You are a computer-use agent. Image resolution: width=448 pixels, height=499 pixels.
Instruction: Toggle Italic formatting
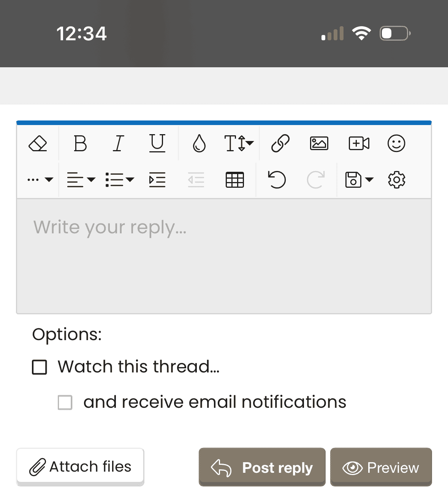119,144
